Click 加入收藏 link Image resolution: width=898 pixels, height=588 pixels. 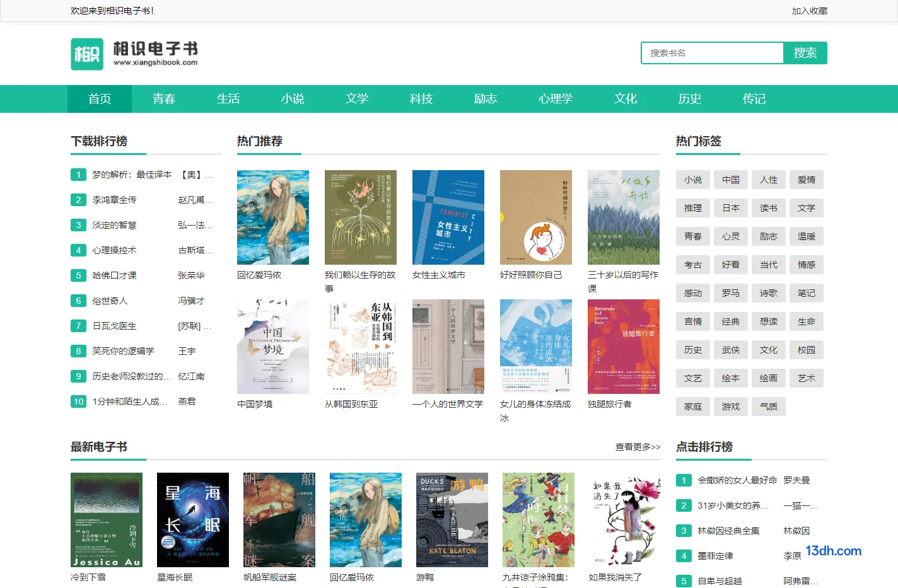(x=810, y=11)
